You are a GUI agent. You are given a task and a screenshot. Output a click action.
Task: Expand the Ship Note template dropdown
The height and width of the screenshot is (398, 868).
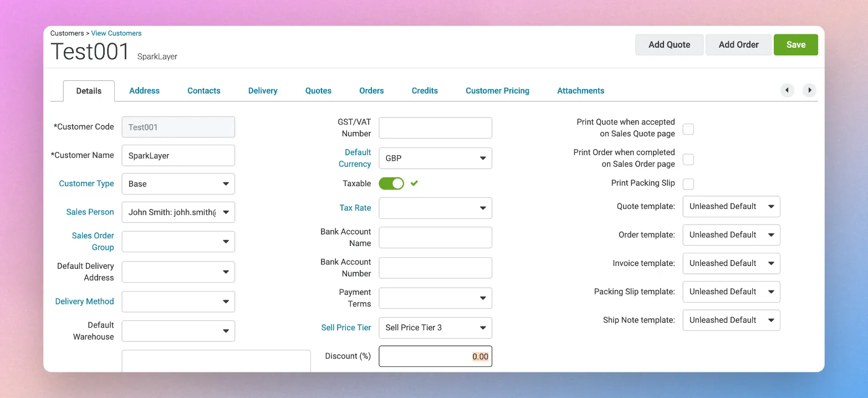point(732,320)
